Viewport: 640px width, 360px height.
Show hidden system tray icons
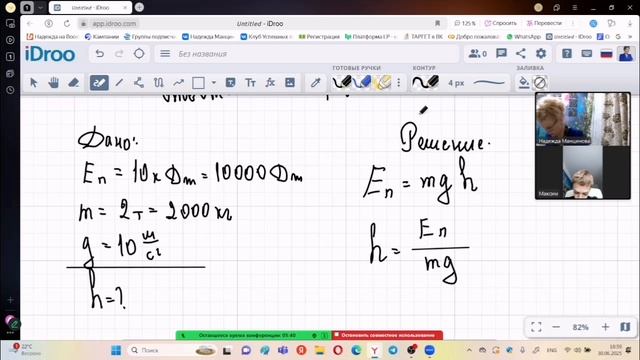pos(469,350)
